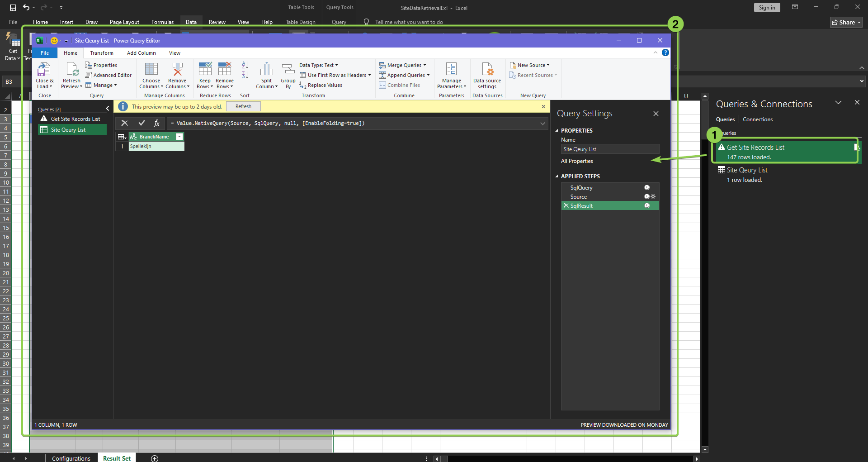Click the Close & Load icon
This screenshot has width=868, height=462.
pyautogui.click(x=44, y=69)
